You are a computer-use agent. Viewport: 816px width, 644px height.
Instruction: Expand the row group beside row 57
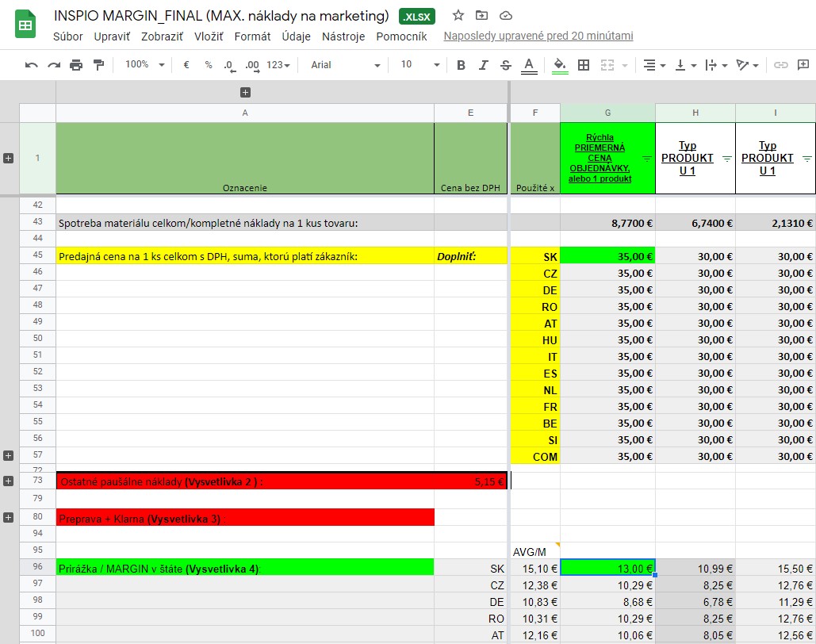pos(8,455)
